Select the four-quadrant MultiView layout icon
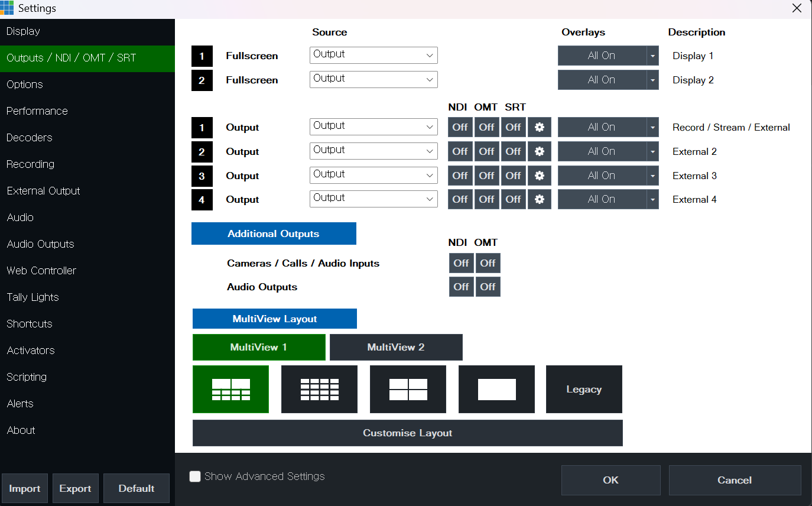This screenshot has height=506, width=812. pyautogui.click(x=408, y=389)
